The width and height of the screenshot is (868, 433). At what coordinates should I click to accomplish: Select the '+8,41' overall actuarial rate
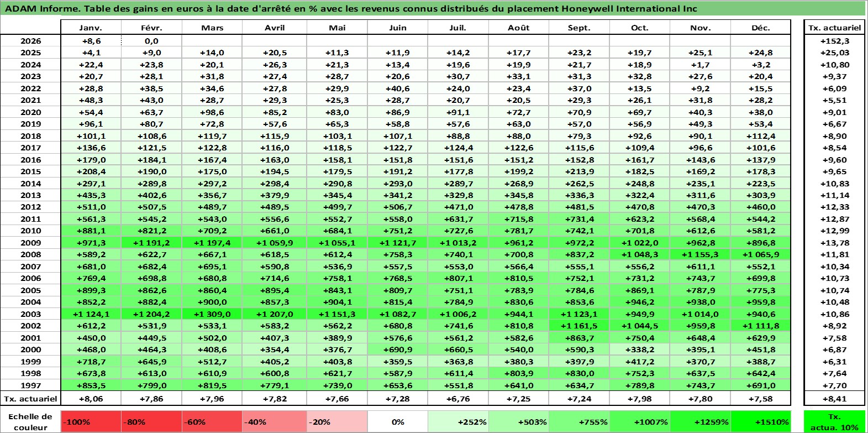[835, 399]
